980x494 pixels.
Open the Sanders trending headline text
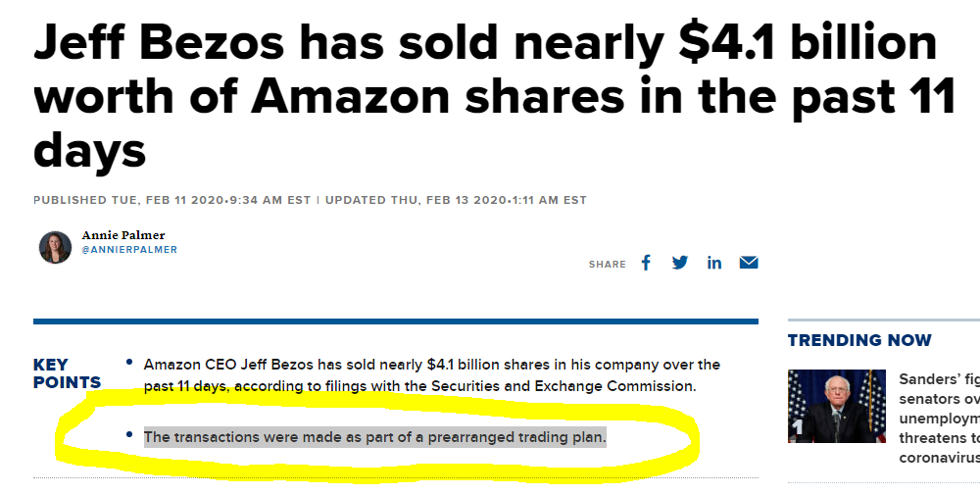(940, 419)
